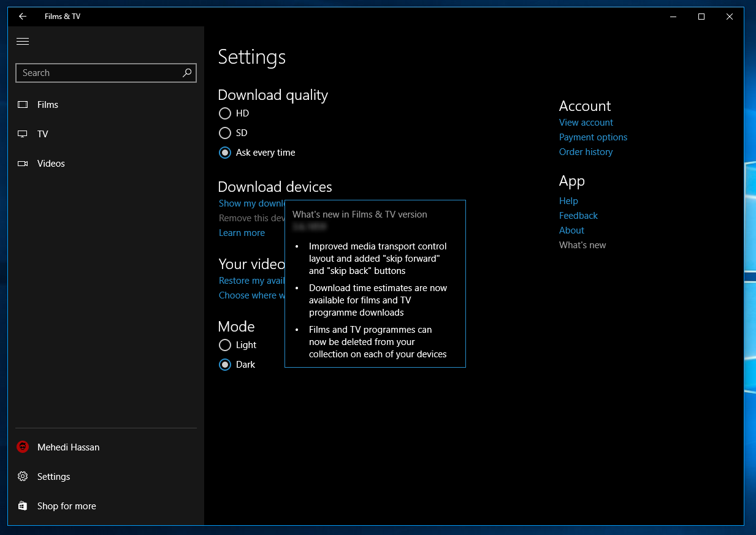Open the hamburger navigation menu
The image size is (756, 535).
pyautogui.click(x=23, y=41)
